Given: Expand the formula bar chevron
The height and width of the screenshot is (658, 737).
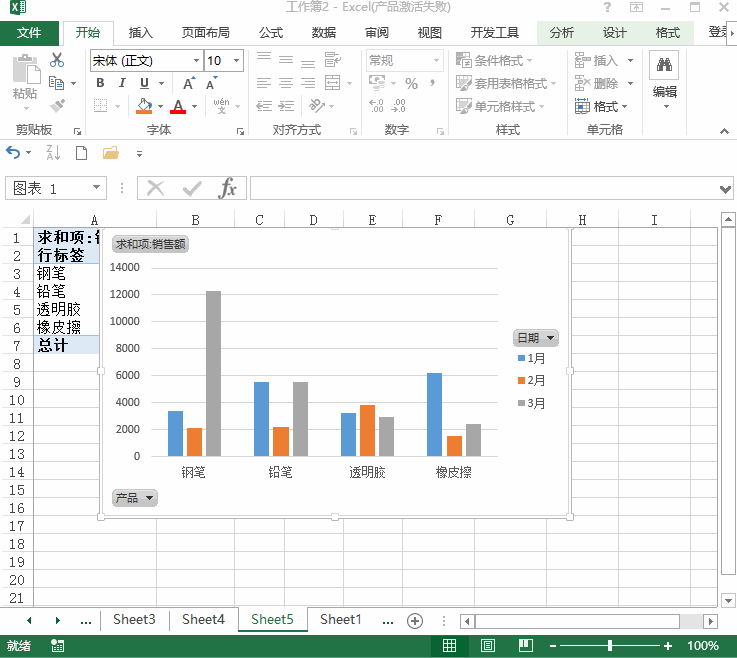Looking at the screenshot, I should 725,189.
